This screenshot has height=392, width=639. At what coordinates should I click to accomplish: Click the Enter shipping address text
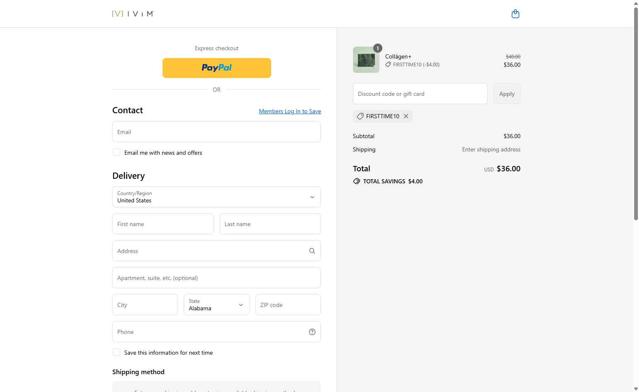click(x=491, y=150)
